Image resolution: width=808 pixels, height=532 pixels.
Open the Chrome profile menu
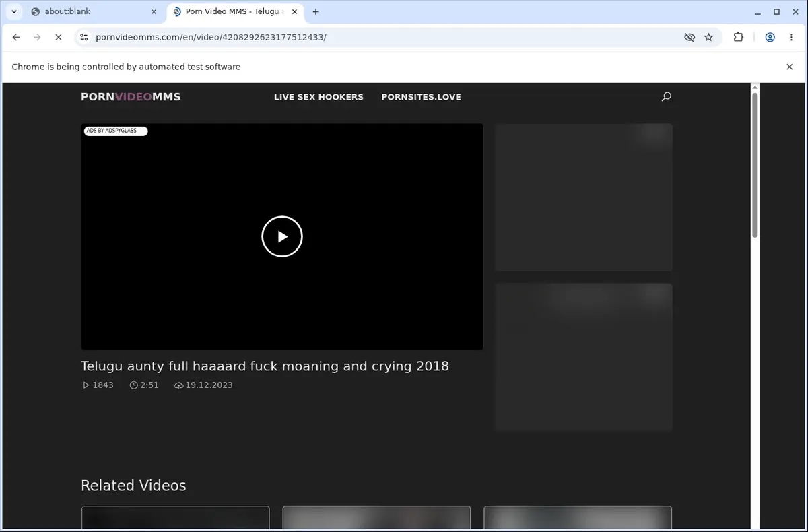[x=770, y=38]
